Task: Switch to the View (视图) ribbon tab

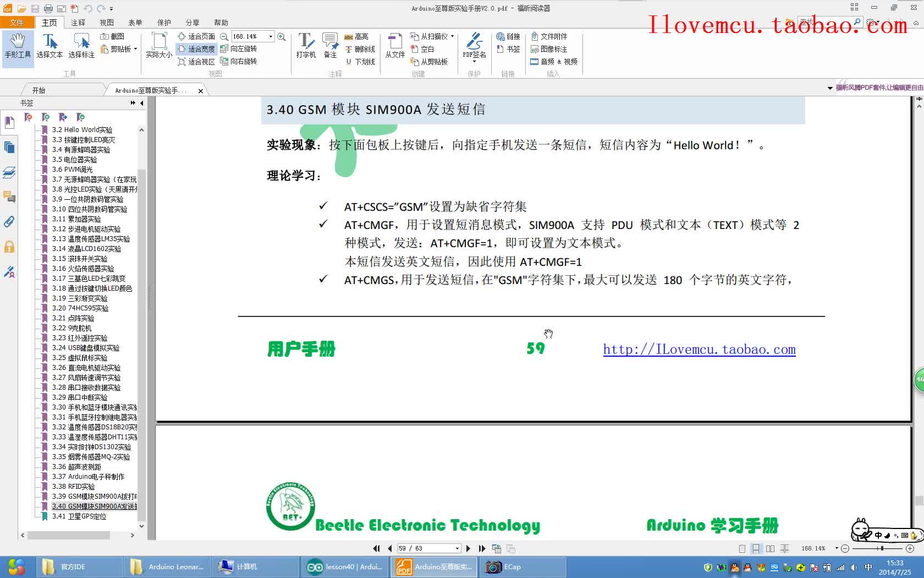Action: (107, 23)
